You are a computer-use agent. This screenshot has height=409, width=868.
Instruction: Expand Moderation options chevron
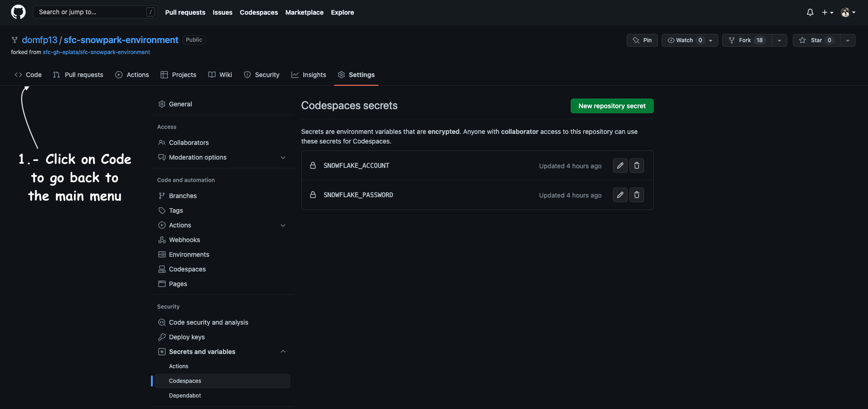(x=283, y=157)
